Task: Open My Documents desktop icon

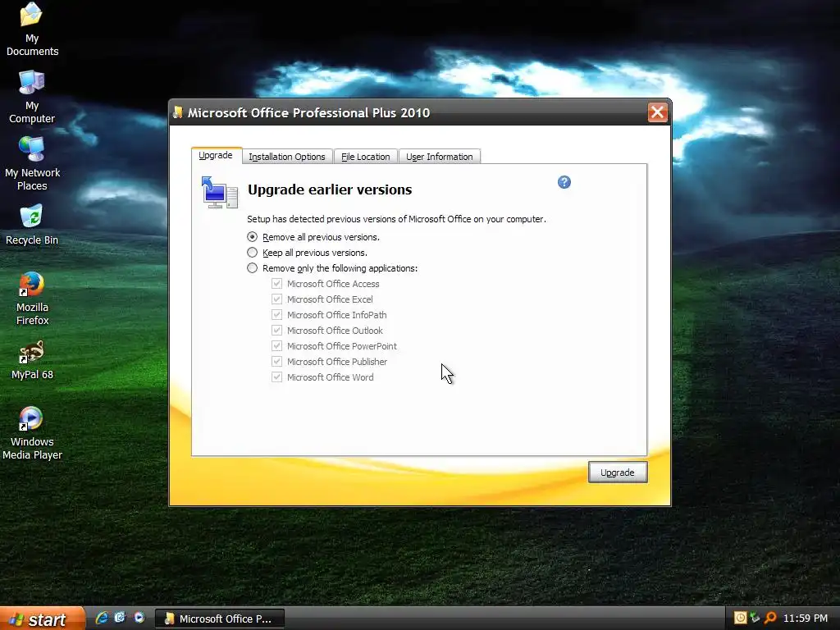Action: (32, 30)
